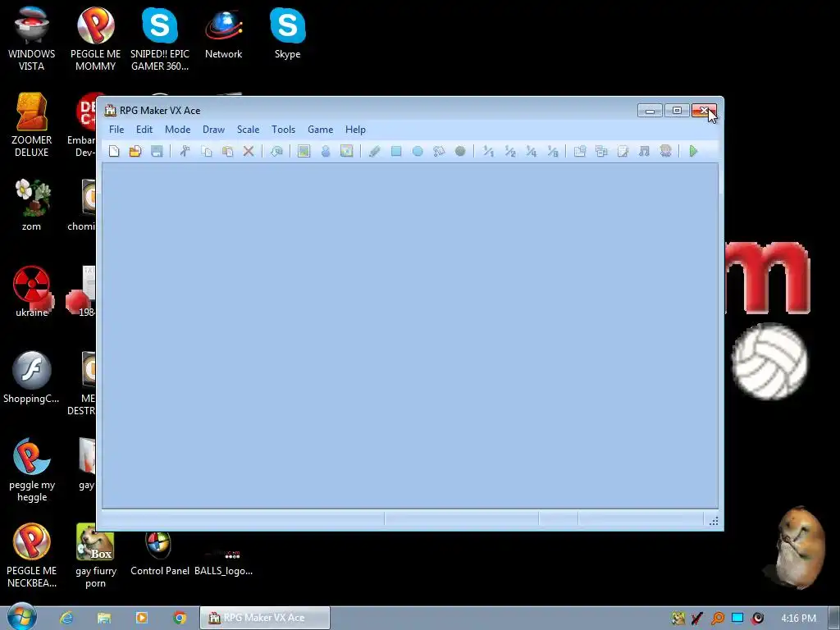Select the Ellipse draw tool

point(418,151)
